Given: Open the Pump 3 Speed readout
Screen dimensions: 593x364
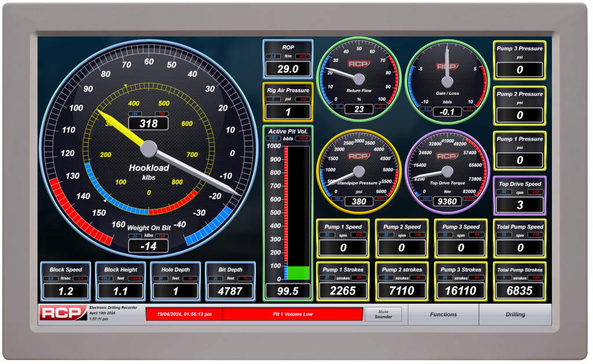Looking at the screenshot, I should click(460, 238).
